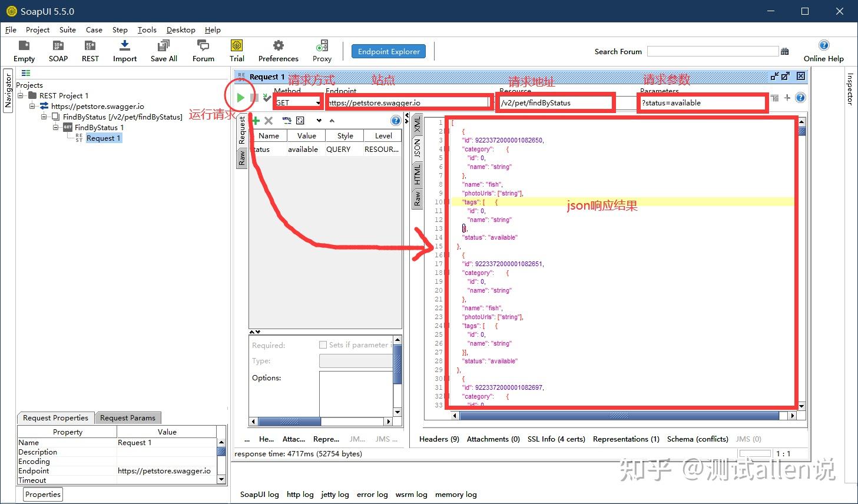Collapse the FindByStatus 1 method node
This screenshot has width=858, height=504.
click(56, 127)
